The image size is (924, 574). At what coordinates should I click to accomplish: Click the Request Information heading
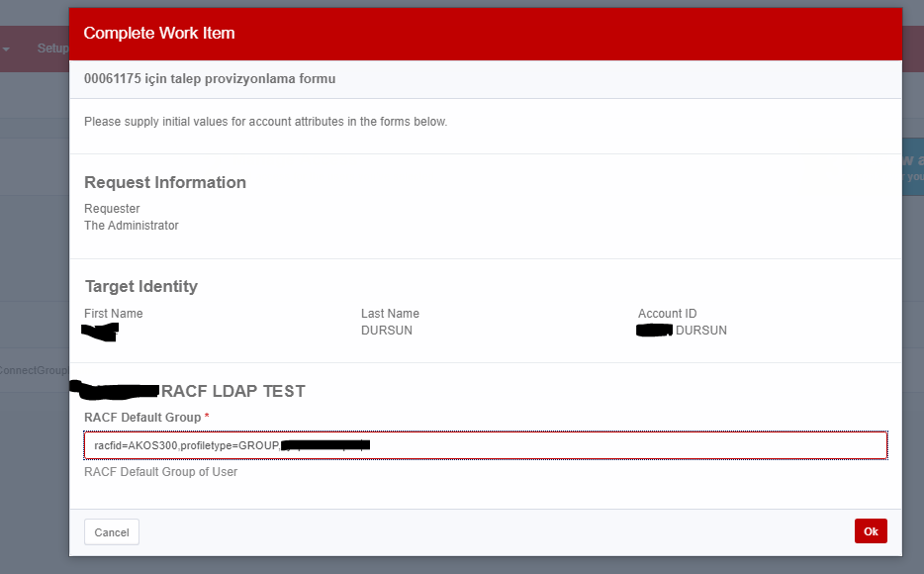point(165,182)
